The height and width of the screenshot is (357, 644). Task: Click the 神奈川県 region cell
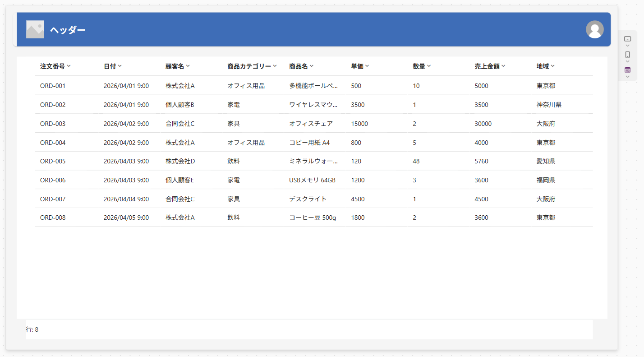549,105
